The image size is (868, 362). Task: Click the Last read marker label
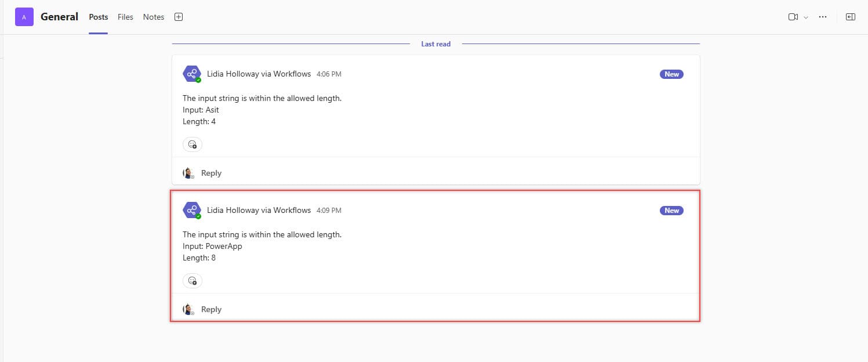436,44
